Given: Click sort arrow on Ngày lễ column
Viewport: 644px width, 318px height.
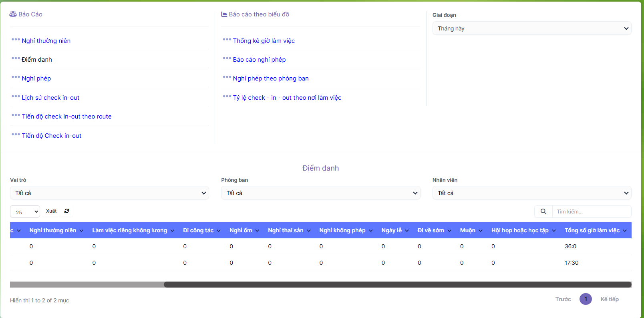Looking at the screenshot, I should pyautogui.click(x=407, y=231).
